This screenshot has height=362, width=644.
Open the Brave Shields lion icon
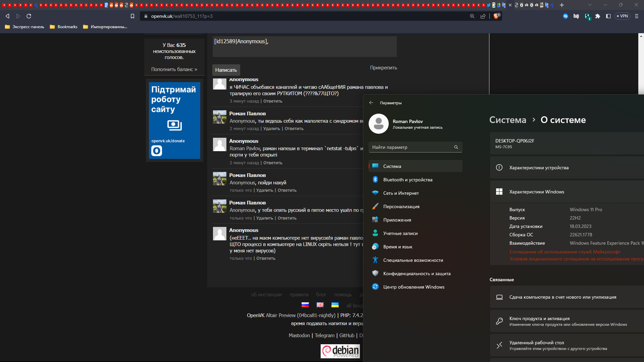pos(496,16)
